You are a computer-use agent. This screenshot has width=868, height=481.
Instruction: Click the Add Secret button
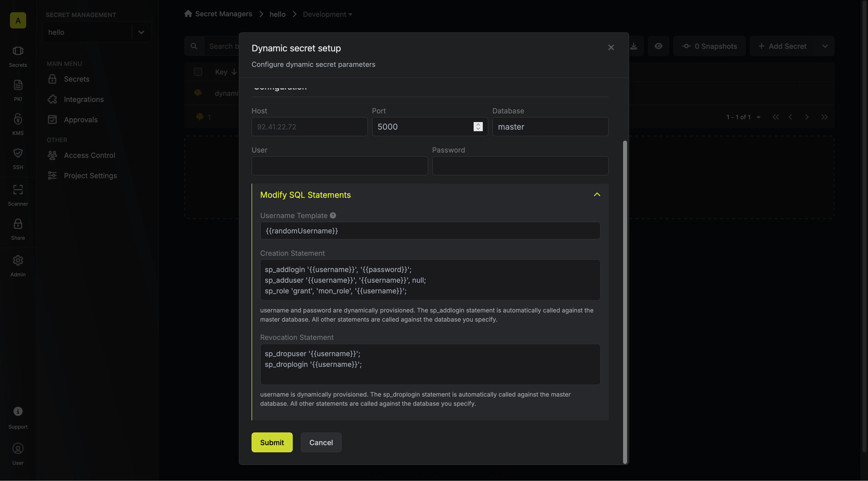tap(782, 46)
